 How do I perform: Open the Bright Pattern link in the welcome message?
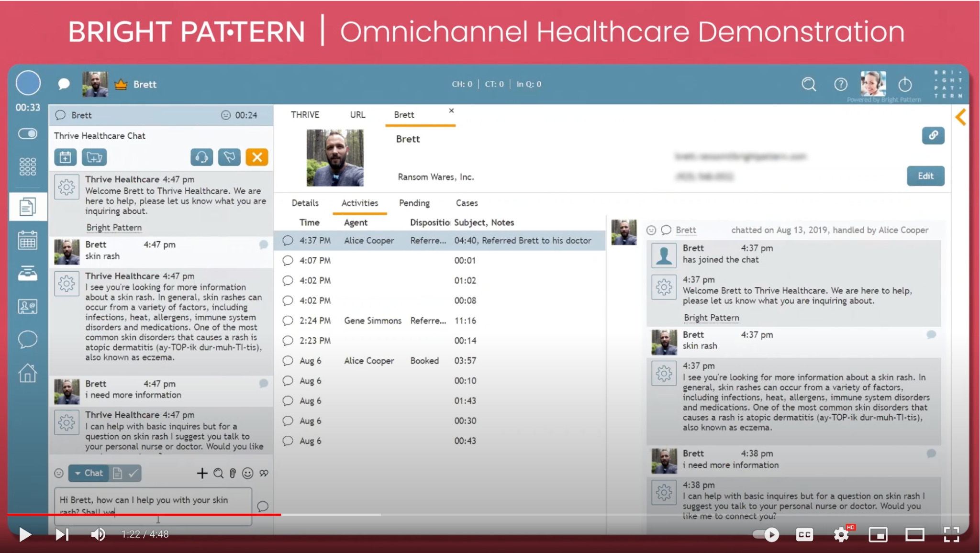(x=114, y=227)
